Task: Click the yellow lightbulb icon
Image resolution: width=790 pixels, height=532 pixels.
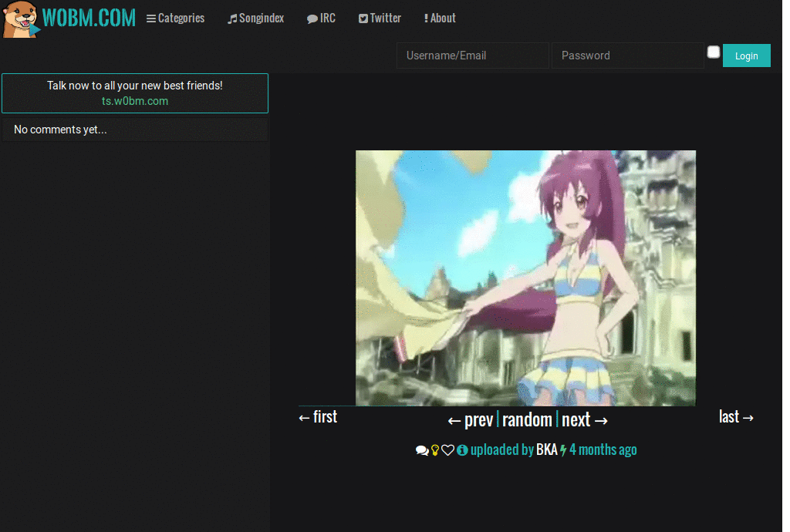Action: click(x=435, y=450)
